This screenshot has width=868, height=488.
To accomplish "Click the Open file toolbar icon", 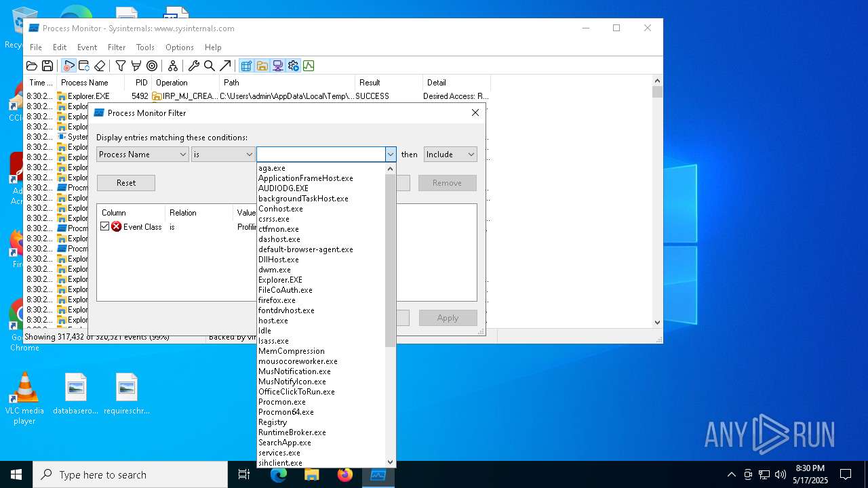I will pyautogui.click(x=32, y=66).
